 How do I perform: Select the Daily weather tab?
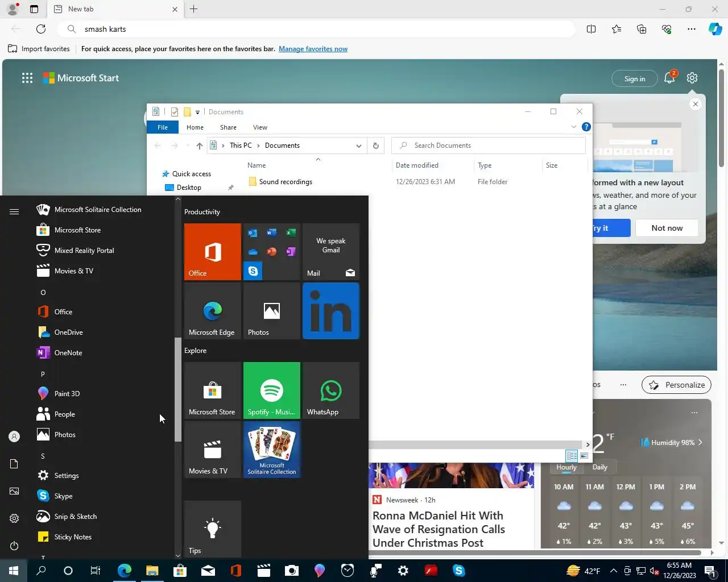(600, 467)
